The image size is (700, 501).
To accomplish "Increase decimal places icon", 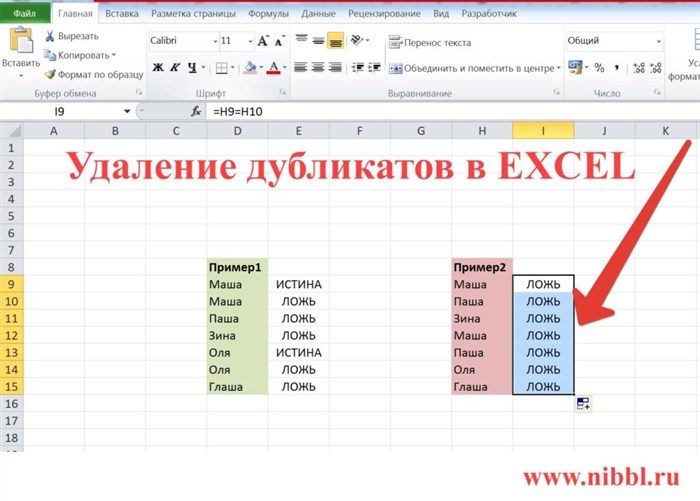I will point(639,68).
